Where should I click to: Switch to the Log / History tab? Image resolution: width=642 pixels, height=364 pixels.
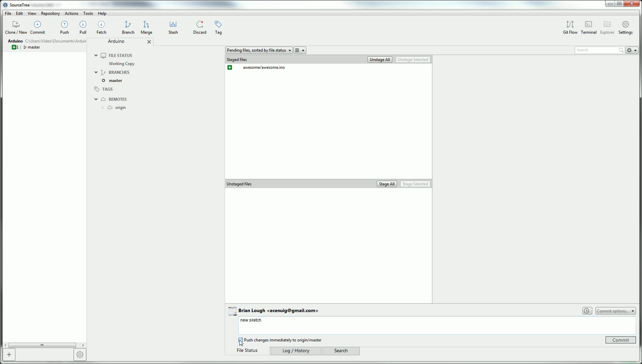(296, 351)
